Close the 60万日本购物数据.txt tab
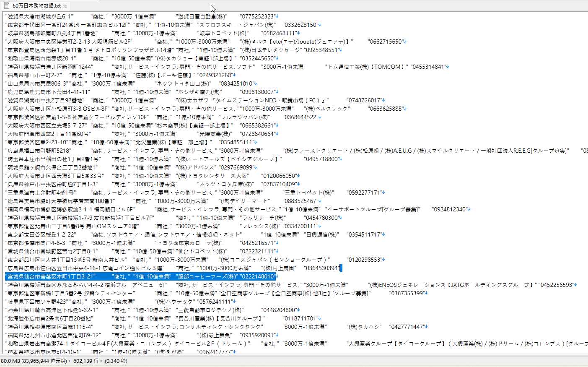 [65, 6]
